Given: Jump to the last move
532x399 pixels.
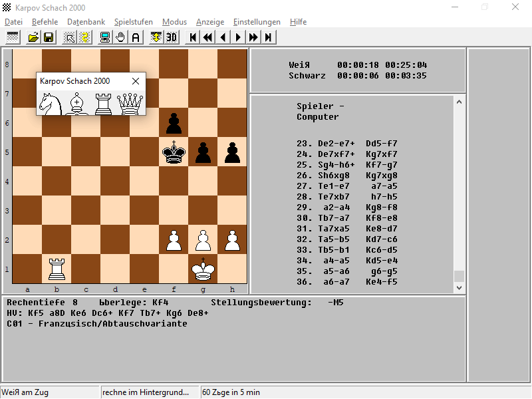Looking at the screenshot, I should 269,37.
